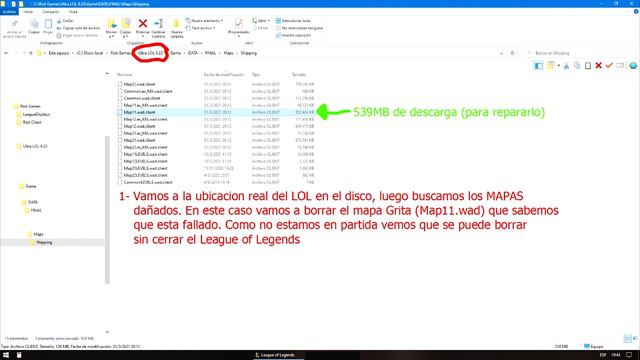Click the red X Eliminar icon in the ribbon
The image size is (640, 360).
[143, 24]
